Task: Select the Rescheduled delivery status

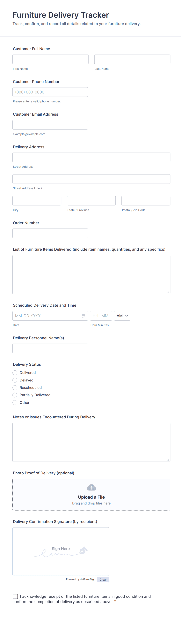Action: pyautogui.click(x=15, y=387)
